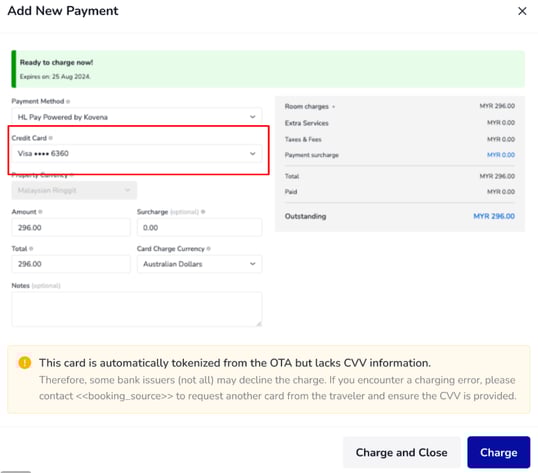Open the Payment Method dropdown
538x473 pixels.
click(x=137, y=117)
